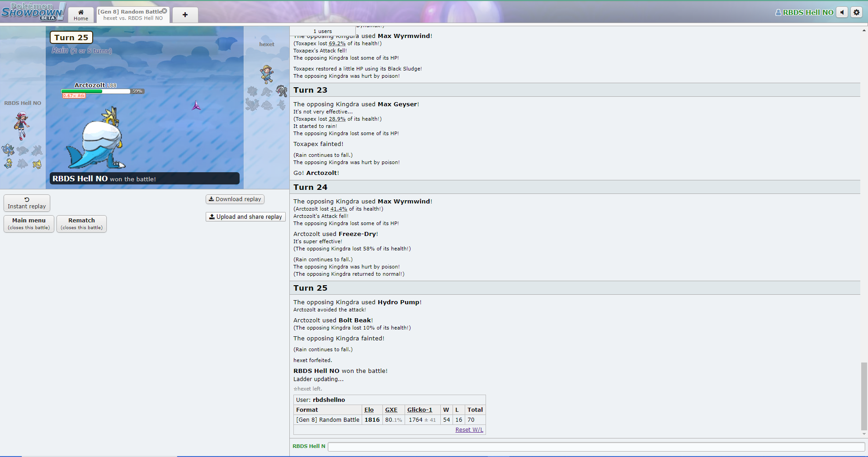Click the 0.67× Atk status badge
This screenshot has height=457, width=868.
click(74, 96)
